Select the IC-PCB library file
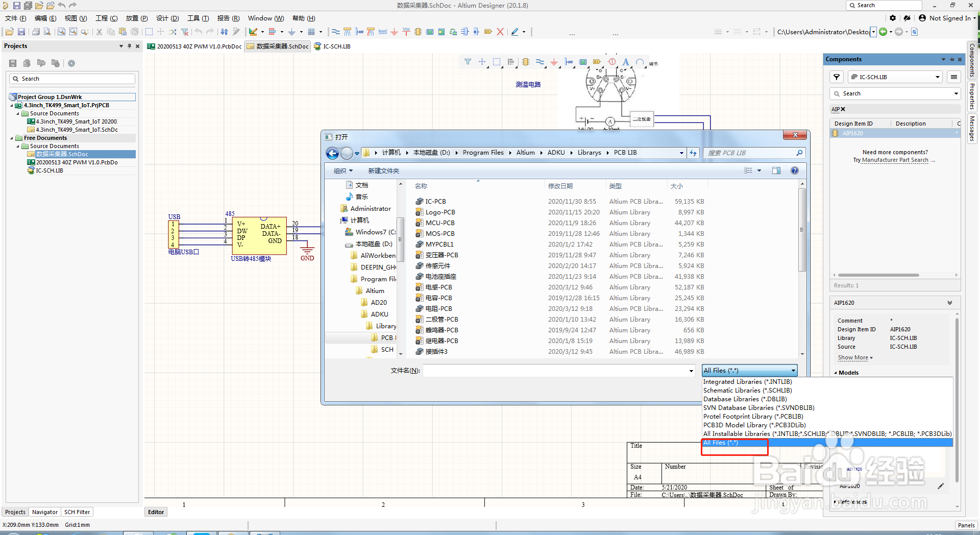The width and height of the screenshot is (980, 535). (435, 202)
